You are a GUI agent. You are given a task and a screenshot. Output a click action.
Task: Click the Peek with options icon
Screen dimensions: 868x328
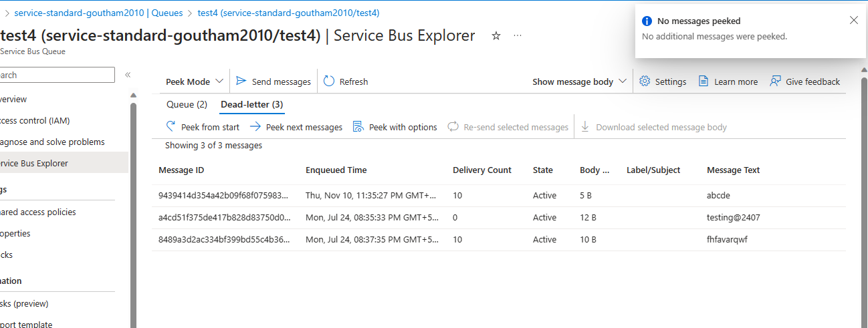(358, 127)
